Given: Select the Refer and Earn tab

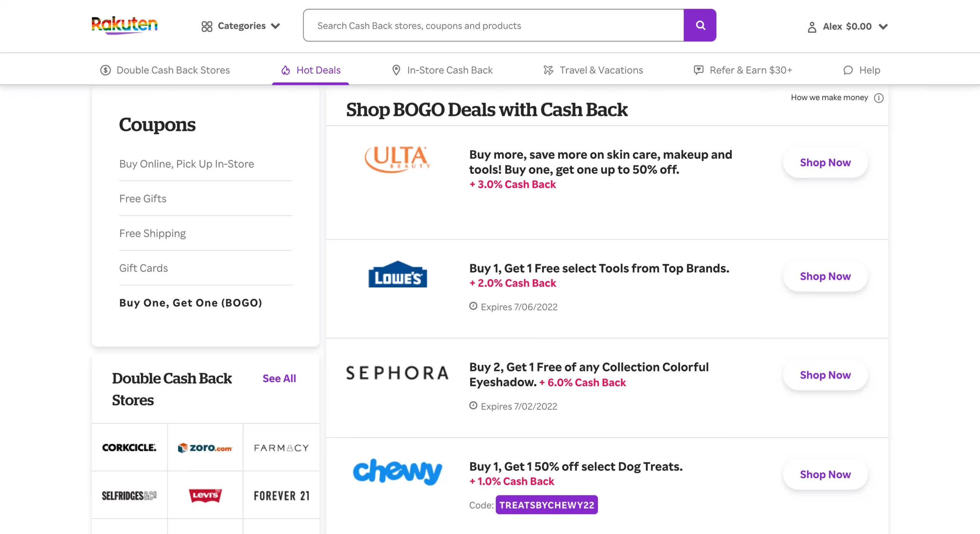Looking at the screenshot, I should coord(743,70).
